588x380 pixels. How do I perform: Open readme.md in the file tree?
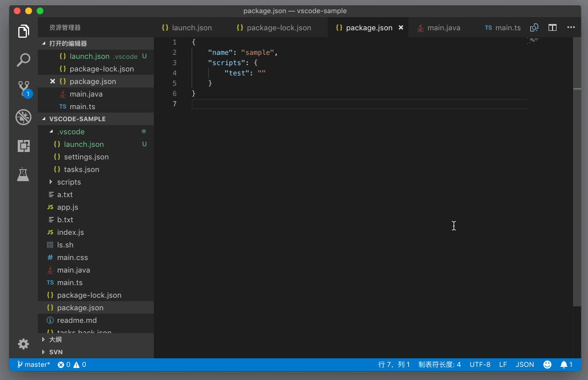coord(77,321)
